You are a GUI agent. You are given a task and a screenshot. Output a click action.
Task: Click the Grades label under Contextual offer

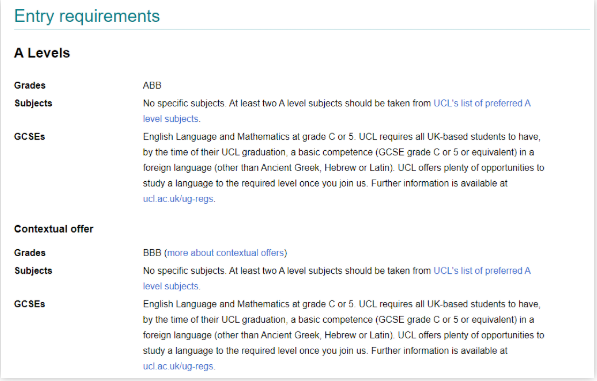coord(30,253)
